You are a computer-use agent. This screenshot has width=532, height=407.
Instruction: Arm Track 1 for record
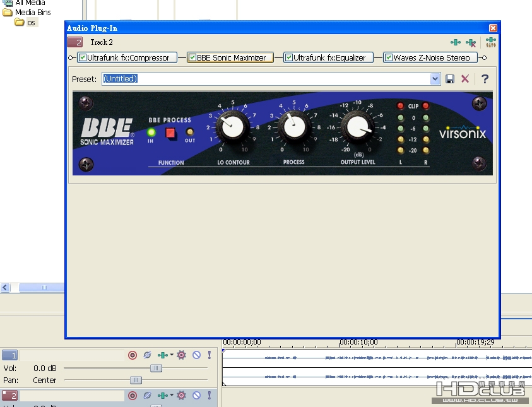tap(133, 355)
